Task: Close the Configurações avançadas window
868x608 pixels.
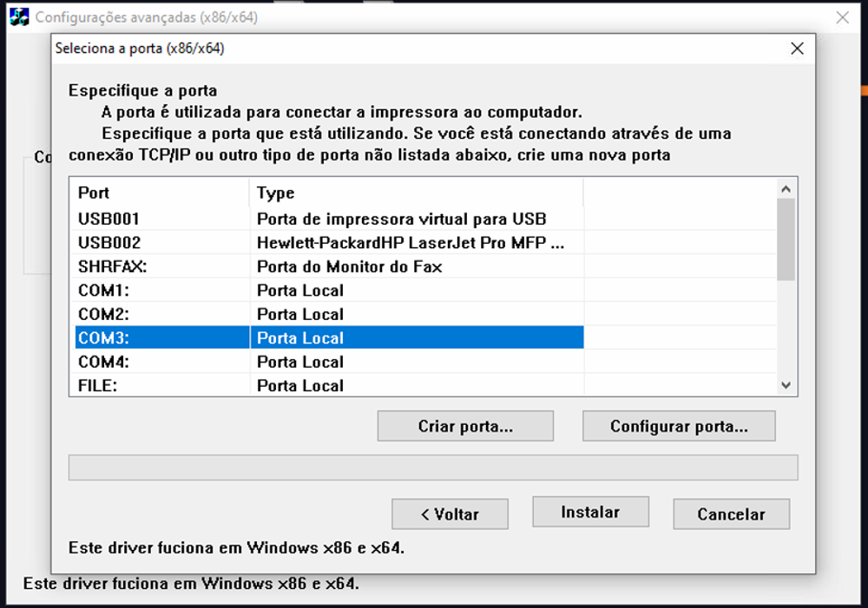Action: 842,17
